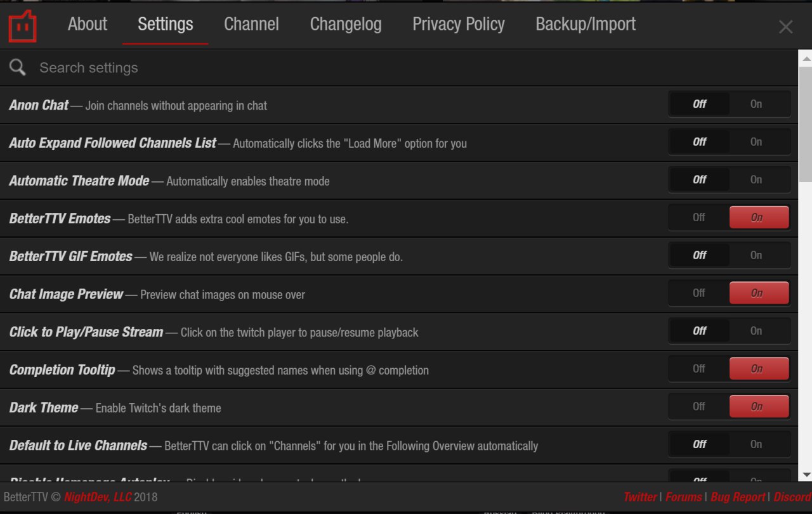This screenshot has height=514, width=812.
Task: Enable Default to Live Channels
Action: 758,444
